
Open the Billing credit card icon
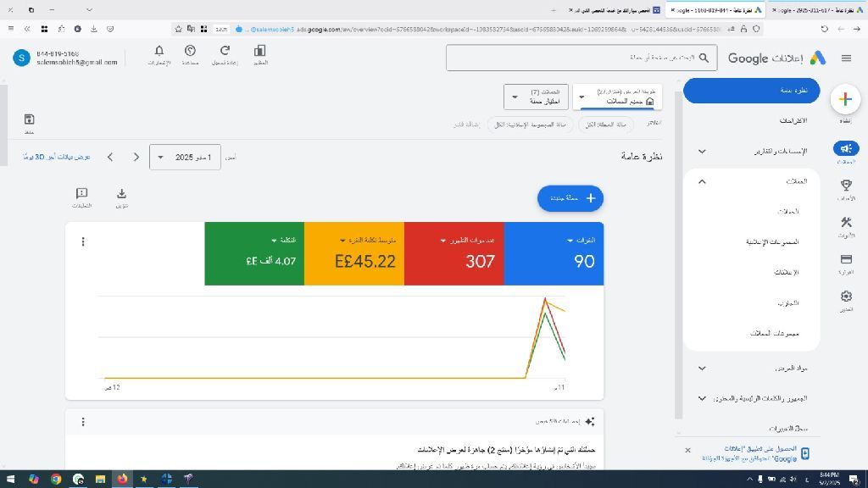(x=845, y=259)
